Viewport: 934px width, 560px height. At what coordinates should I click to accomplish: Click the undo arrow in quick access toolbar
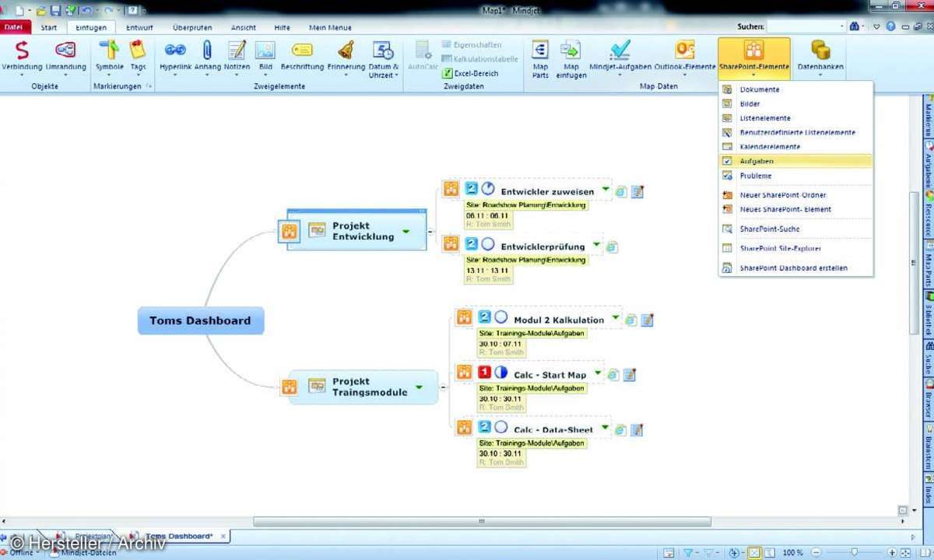[x=86, y=10]
